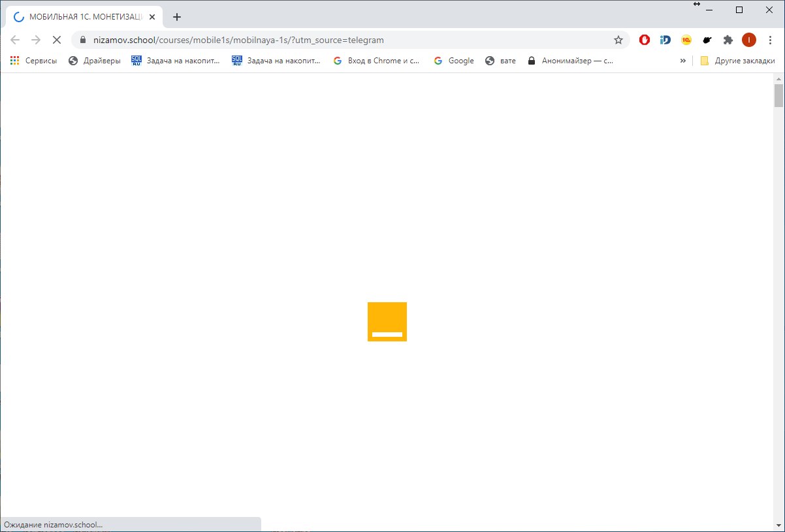Open the вате bookmark
Screen dimensions: 785x532
[500, 61]
